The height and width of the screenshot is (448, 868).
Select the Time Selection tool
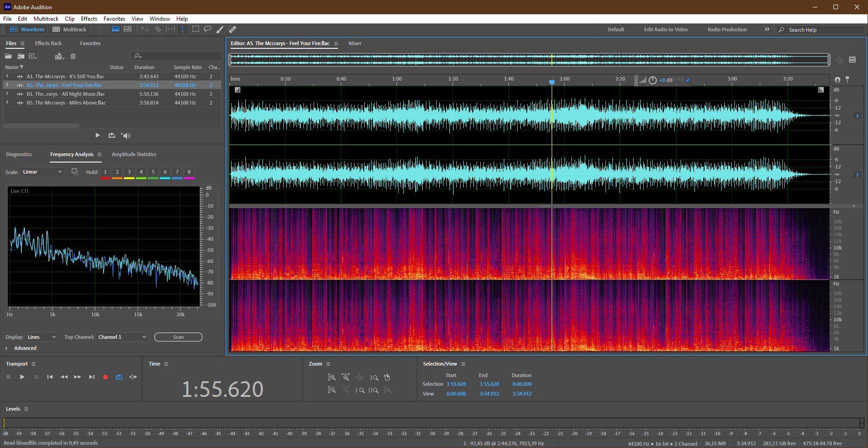point(183,29)
